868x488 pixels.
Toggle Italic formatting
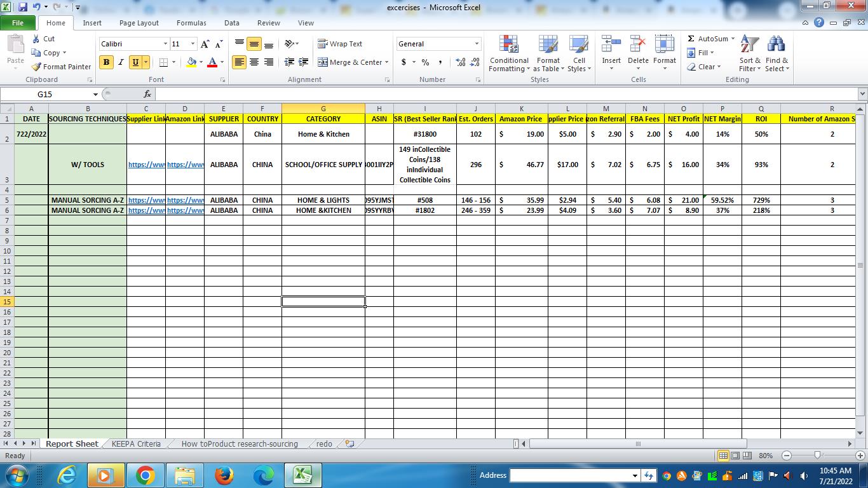point(121,62)
